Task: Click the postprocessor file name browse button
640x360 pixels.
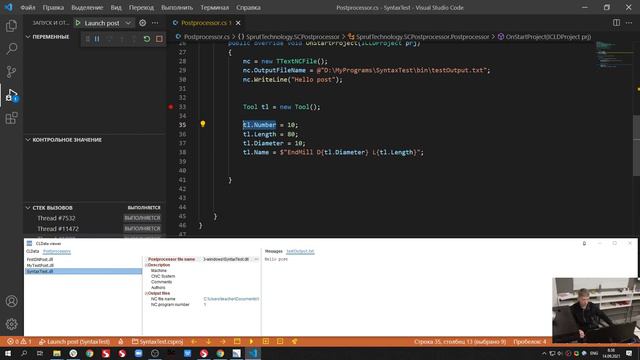Action: click(x=256, y=259)
